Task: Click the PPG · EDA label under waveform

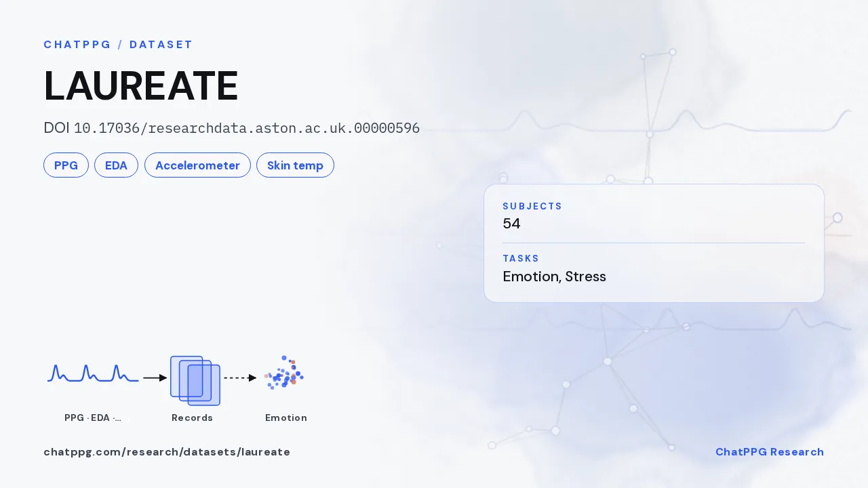Action: tap(93, 418)
